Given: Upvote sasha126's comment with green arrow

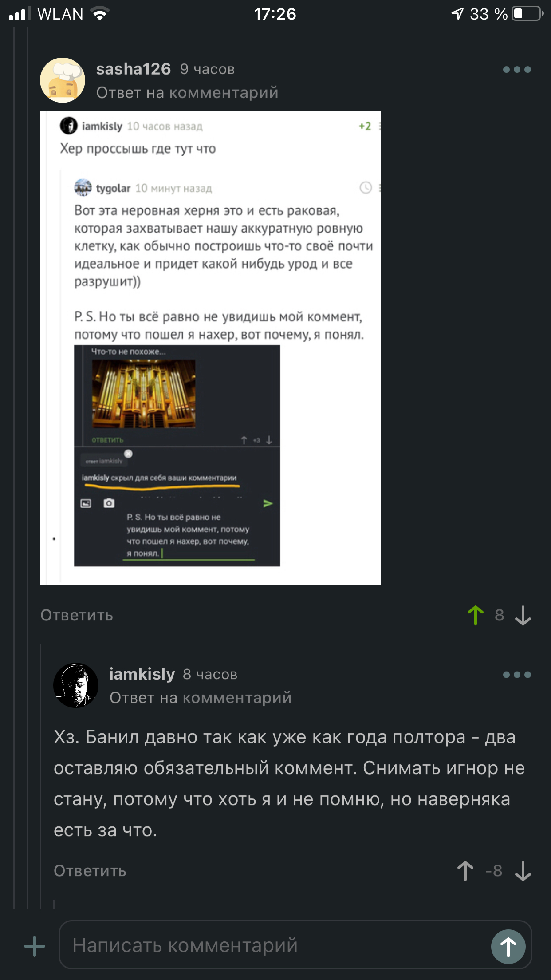Looking at the screenshot, I should point(476,616).
